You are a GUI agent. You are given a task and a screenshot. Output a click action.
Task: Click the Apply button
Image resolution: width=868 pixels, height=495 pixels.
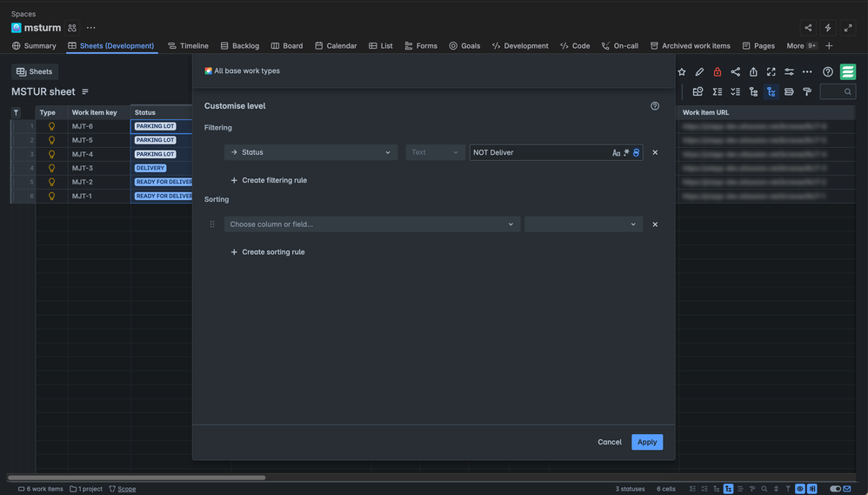pos(647,442)
